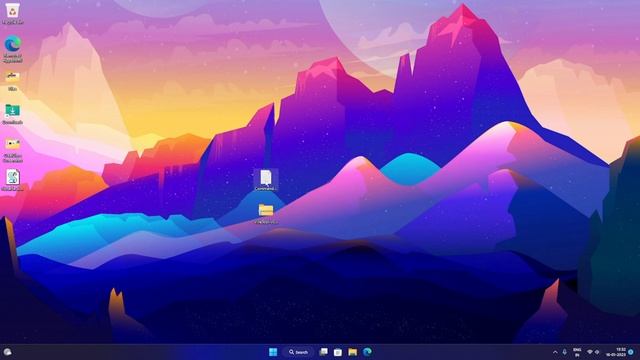Viewport: 640px width, 360px height.
Task: Select the Command text file on the desktop
Action: pyautogui.click(x=266, y=180)
